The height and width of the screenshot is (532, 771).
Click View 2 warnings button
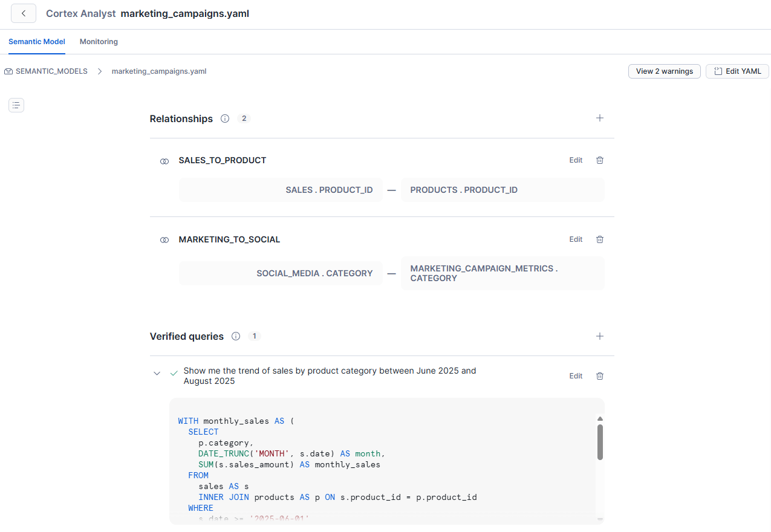click(x=664, y=71)
